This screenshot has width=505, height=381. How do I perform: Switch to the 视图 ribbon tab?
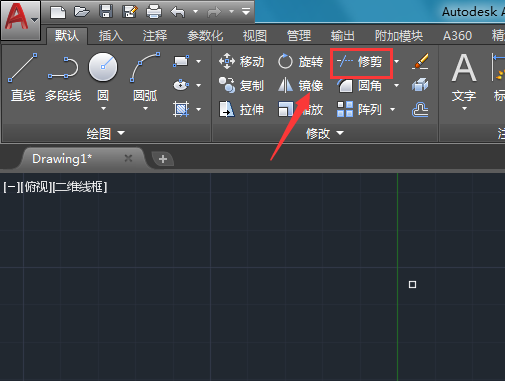[255, 35]
